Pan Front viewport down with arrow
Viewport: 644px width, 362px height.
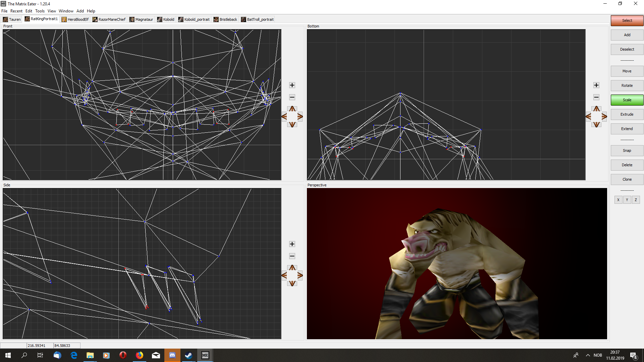click(x=292, y=125)
